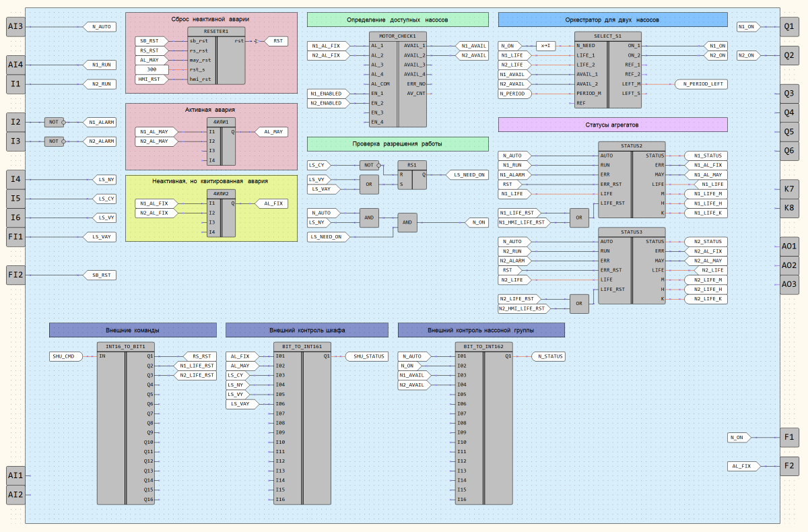Click the "Статусы агрегатов" section header
The image size is (808, 532).
pos(612,125)
